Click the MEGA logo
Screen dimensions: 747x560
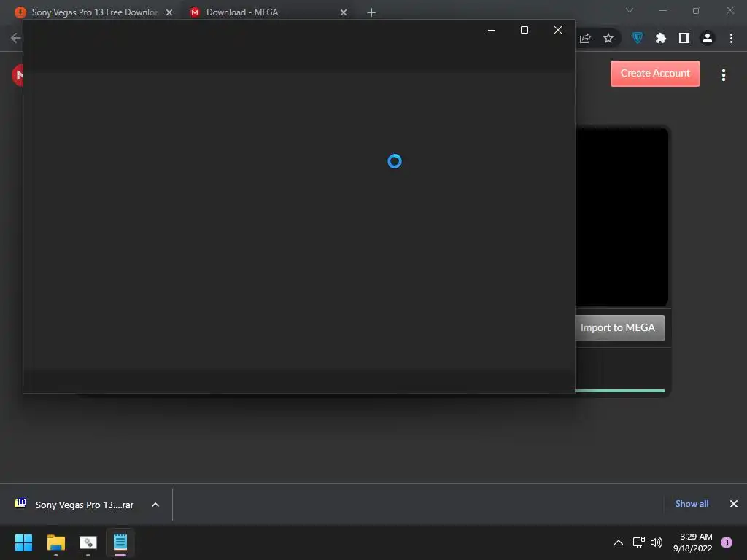point(18,75)
